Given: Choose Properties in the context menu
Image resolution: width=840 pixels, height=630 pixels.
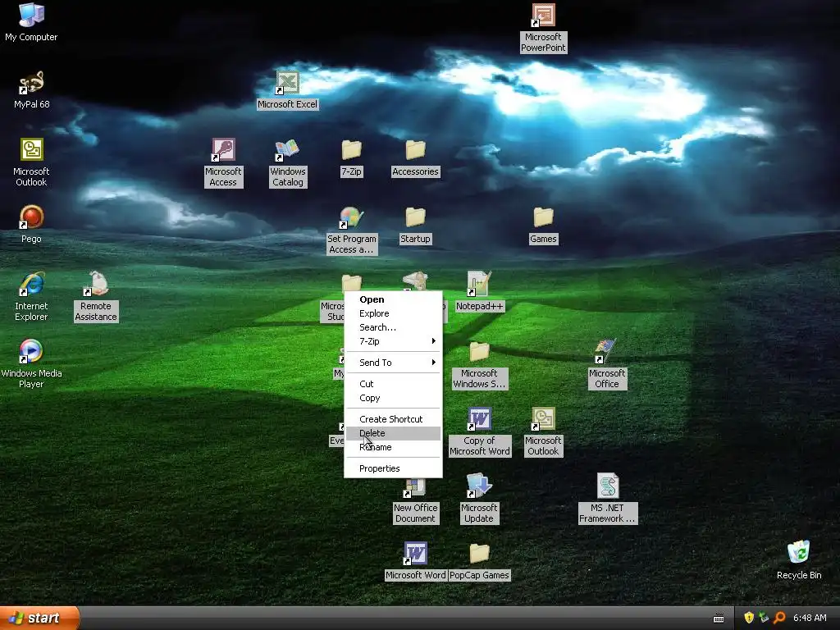Looking at the screenshot, I should 393,468.
